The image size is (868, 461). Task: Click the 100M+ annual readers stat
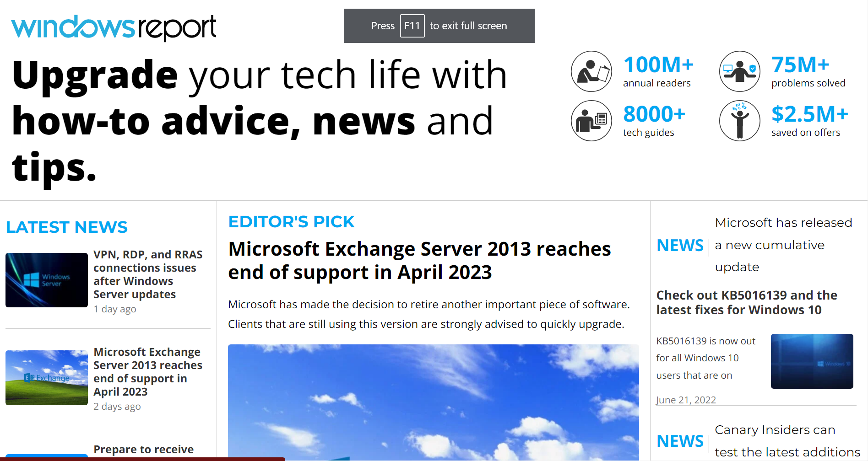(658, 71)
